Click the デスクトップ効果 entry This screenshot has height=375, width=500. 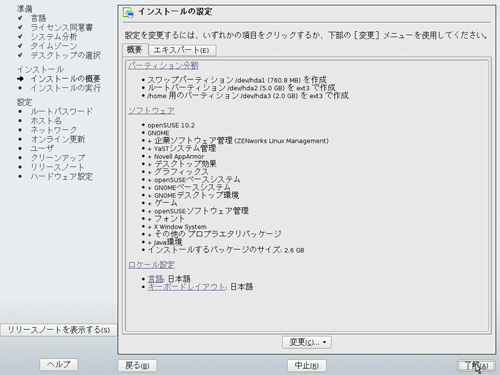pyautogui.click(x=182, y=164)
